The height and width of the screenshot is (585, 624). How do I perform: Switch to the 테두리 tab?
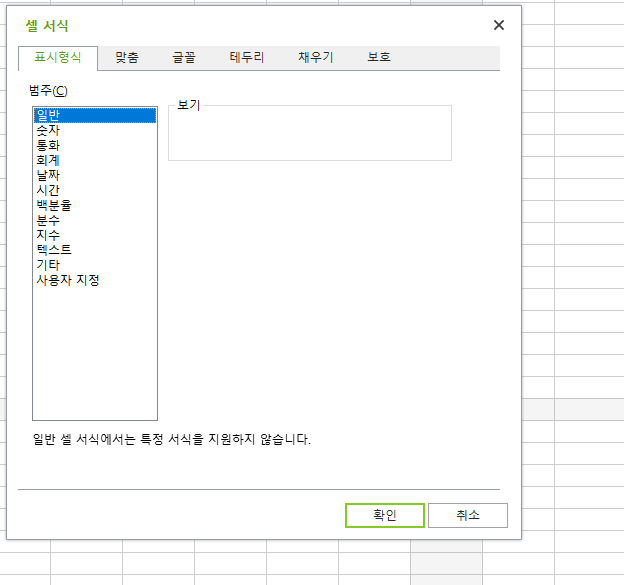tap(247, 58)
